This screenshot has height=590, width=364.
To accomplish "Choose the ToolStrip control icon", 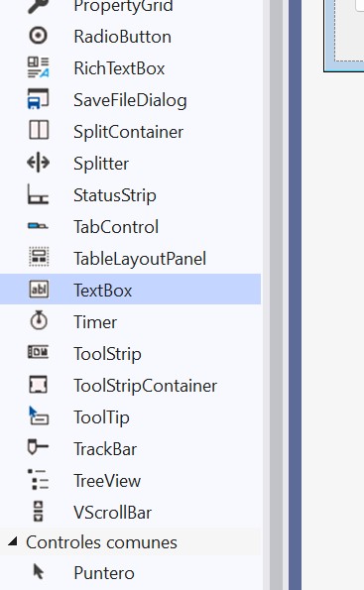I will tap(39, 353).
